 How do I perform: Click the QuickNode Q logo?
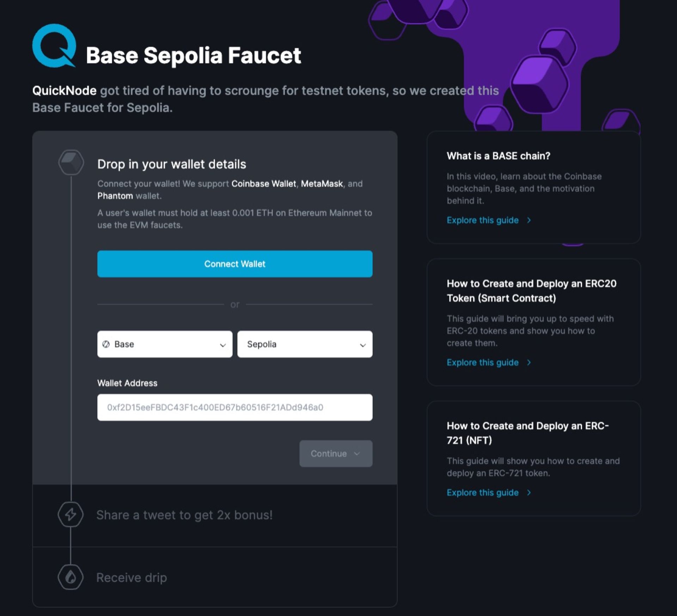click(54, 45)
